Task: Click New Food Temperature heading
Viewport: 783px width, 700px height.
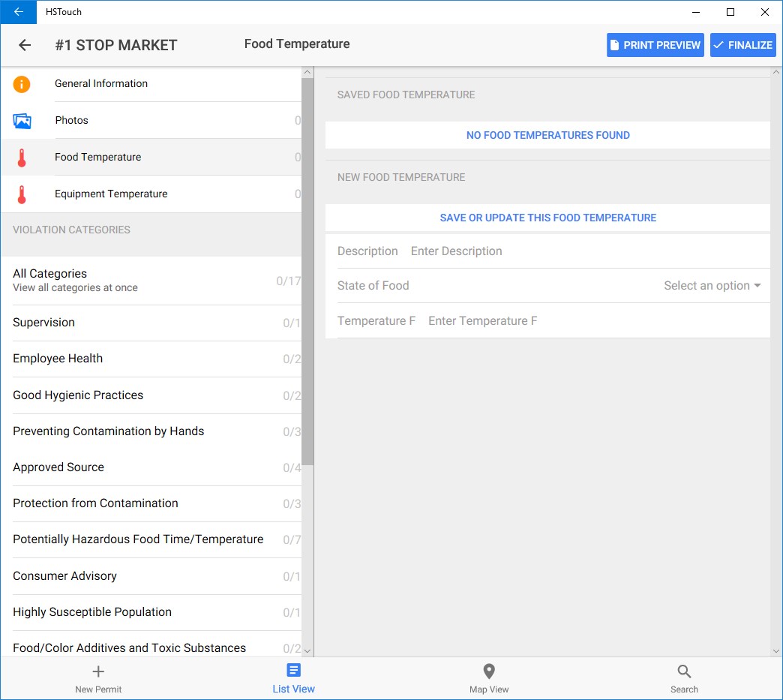Action: pos(401,177)
